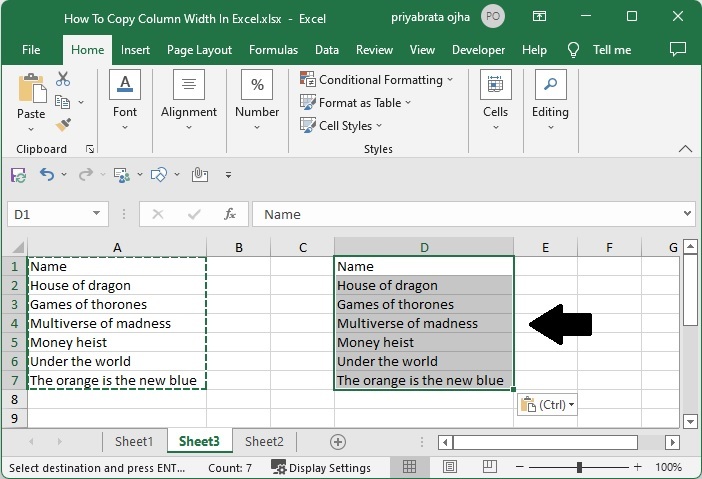The image size is (702, 479).
Task: Open the Paste Options (Ctrl) dropdown
Action: coord(547,405)
